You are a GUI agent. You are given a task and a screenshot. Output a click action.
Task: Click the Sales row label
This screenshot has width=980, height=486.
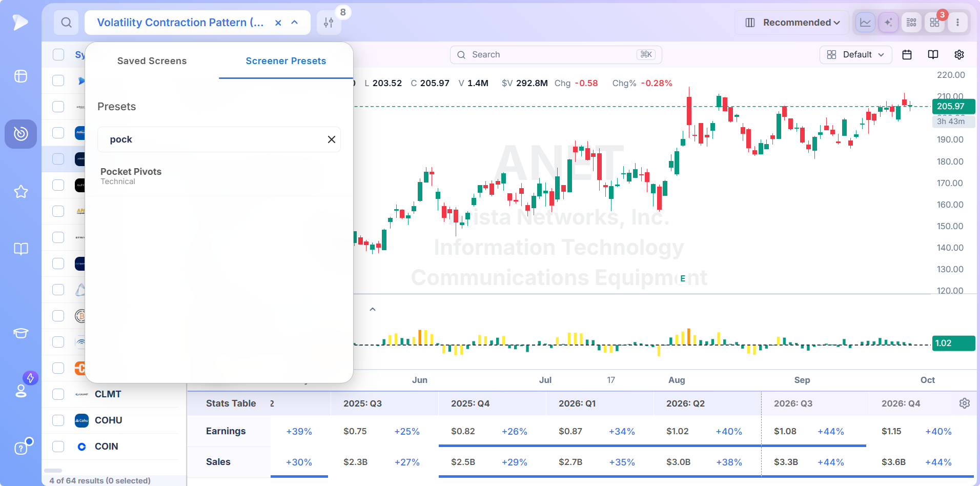[x=218, y=462]
